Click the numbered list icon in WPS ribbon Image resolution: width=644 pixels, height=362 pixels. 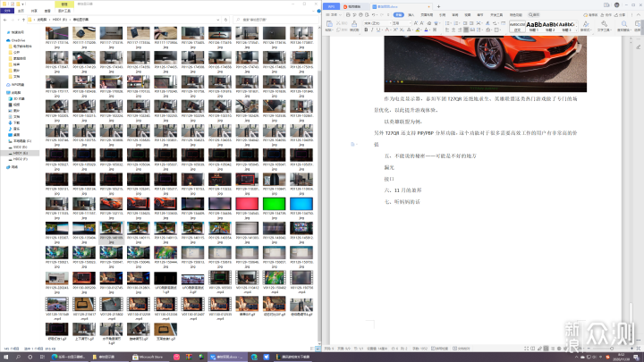click(x=456, y=23)
